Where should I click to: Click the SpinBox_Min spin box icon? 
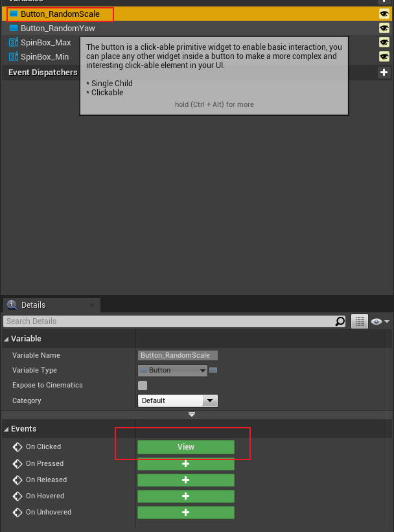coord(13,56)
